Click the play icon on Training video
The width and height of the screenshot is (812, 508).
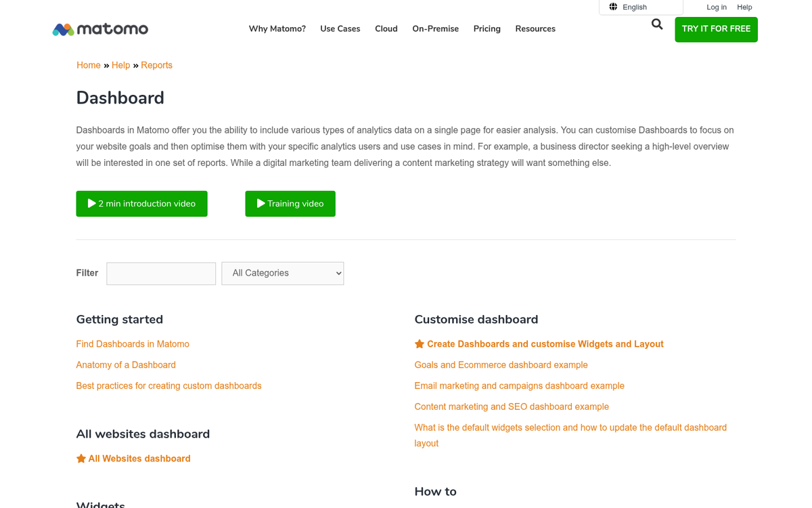click(x=261, y=203)
